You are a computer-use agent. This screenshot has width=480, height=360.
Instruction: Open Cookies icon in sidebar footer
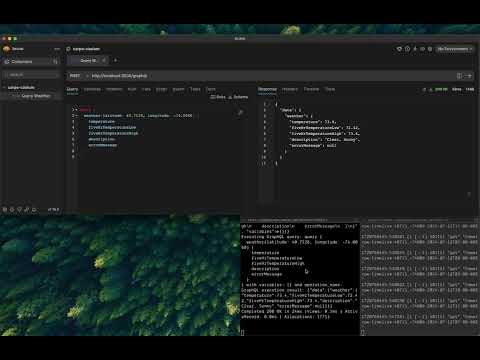click(x=12, y=210)
